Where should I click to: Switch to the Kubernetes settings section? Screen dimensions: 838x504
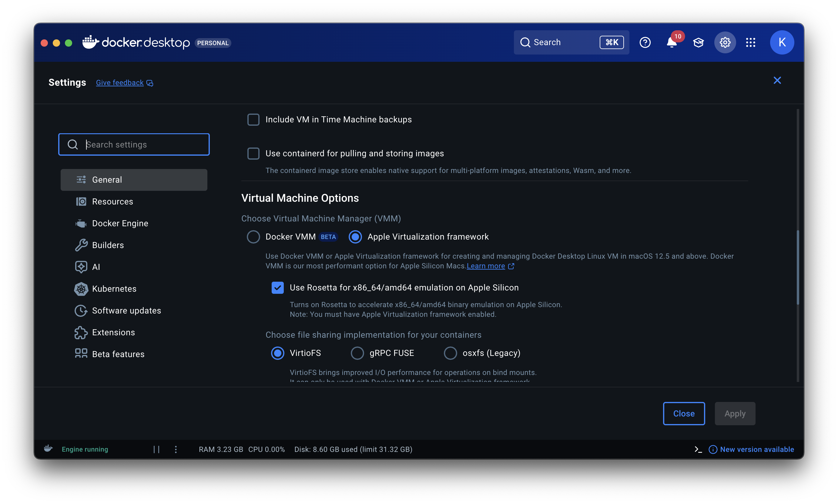click(114, 289)
